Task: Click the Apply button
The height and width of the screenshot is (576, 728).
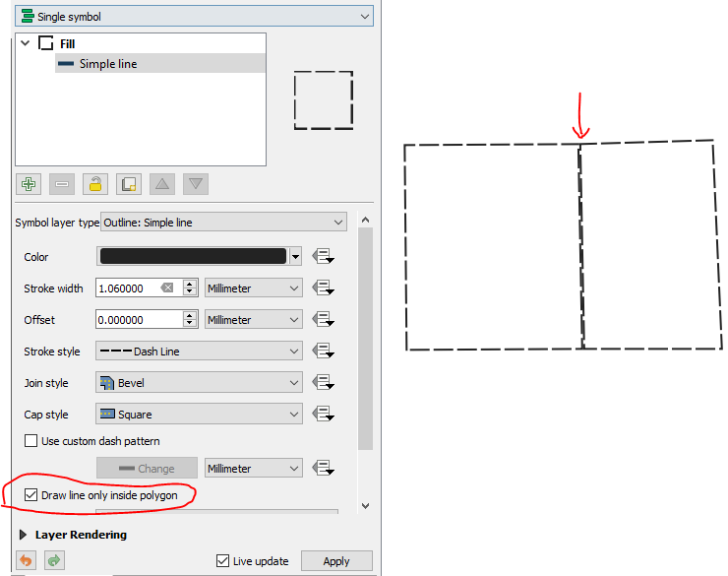Action: [x=336, y=561]
